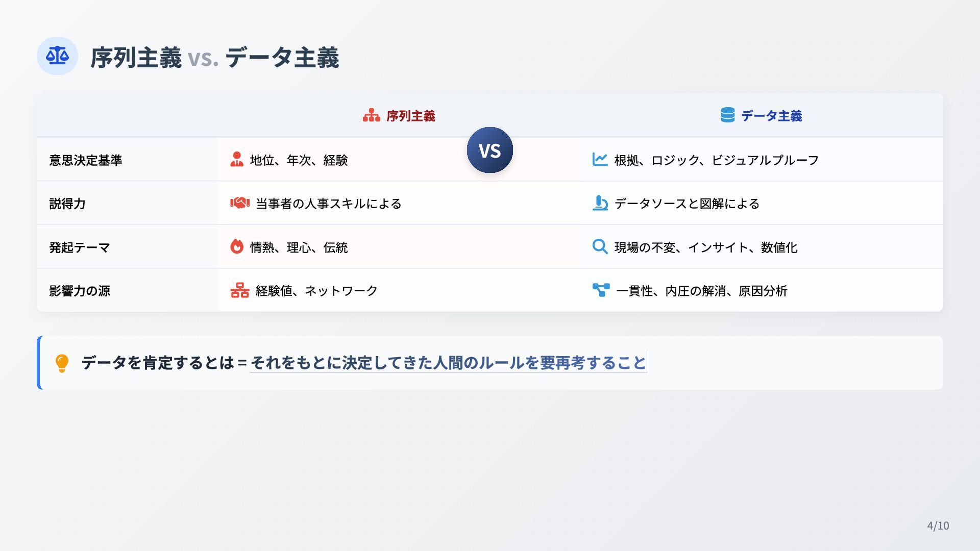Click the magnifier icon beside 現場の不変

600,246
